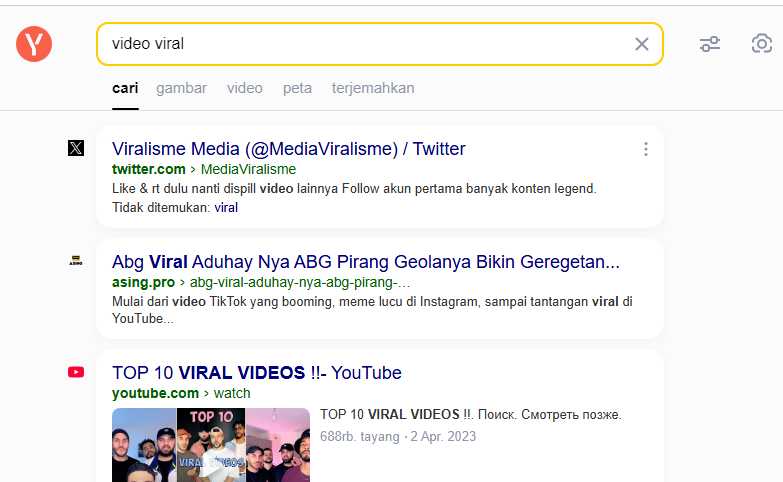
Task: Click '688rb. tayang · 2 Apr. 2023' text
Action: point(398,437)
